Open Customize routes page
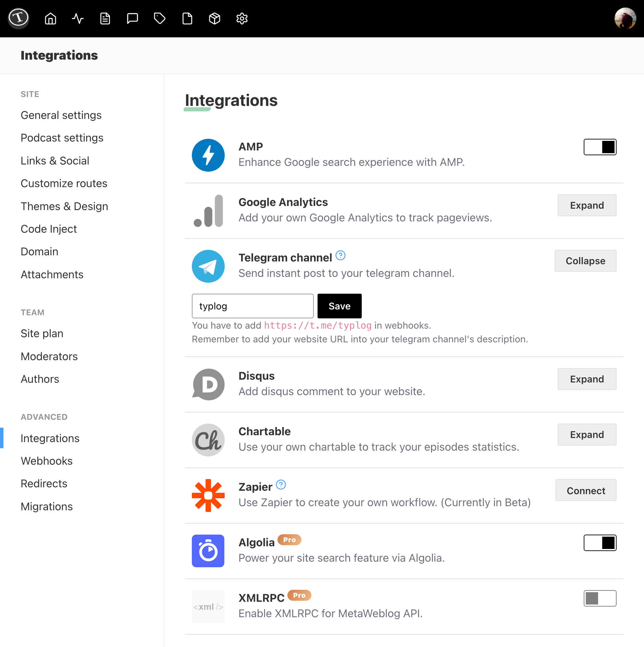 (64, 183)
